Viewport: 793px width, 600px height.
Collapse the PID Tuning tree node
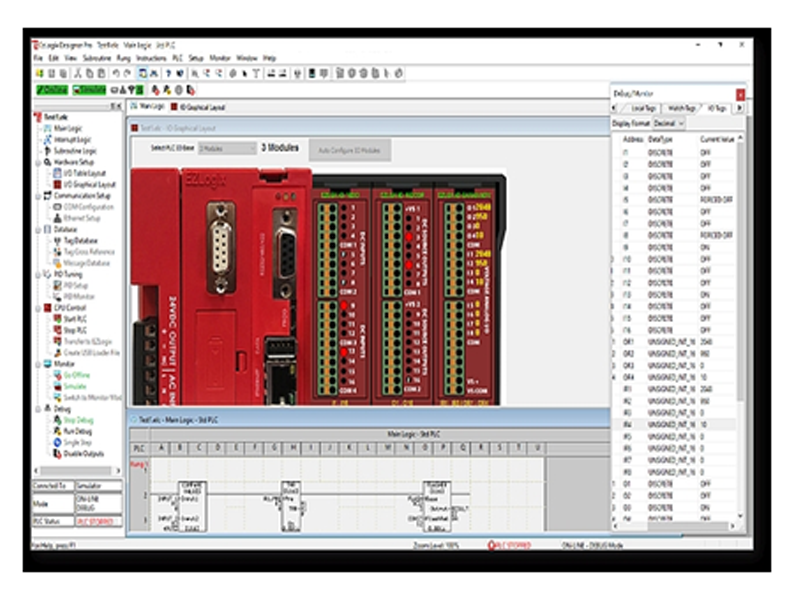click(38, 274)
